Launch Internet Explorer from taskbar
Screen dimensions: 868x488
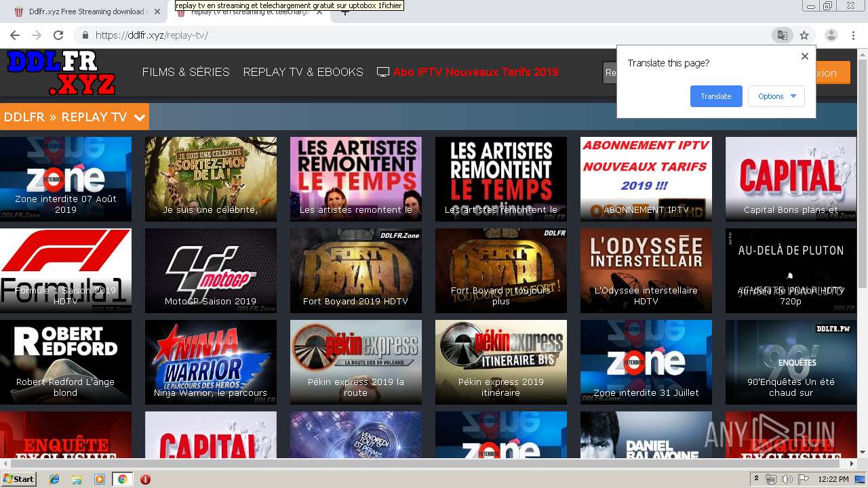point(54,479)
